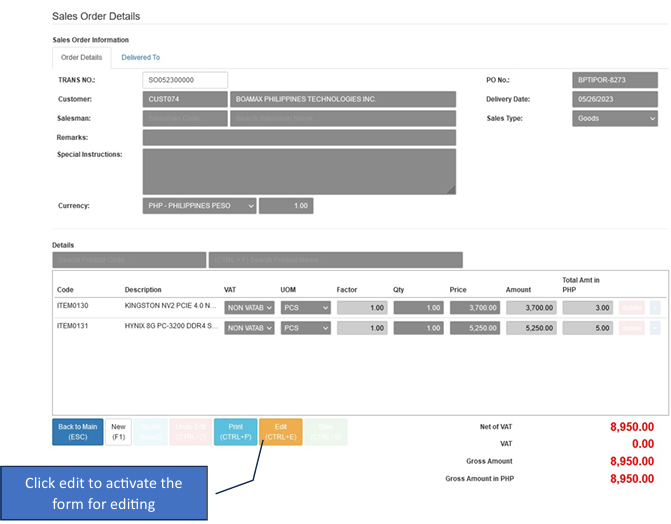671x524 pixels.
Task: Click the Edit (CTRL+E) button
Action: (280, 432)
